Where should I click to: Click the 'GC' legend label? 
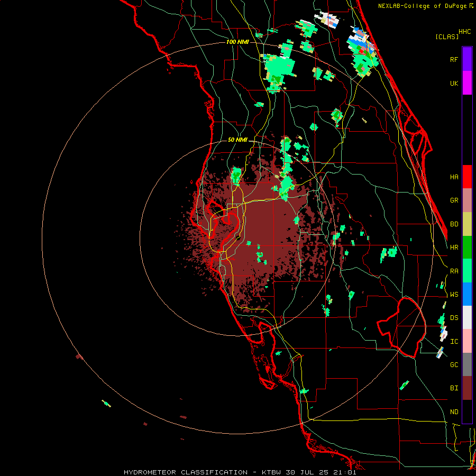[x=454, y=364]
